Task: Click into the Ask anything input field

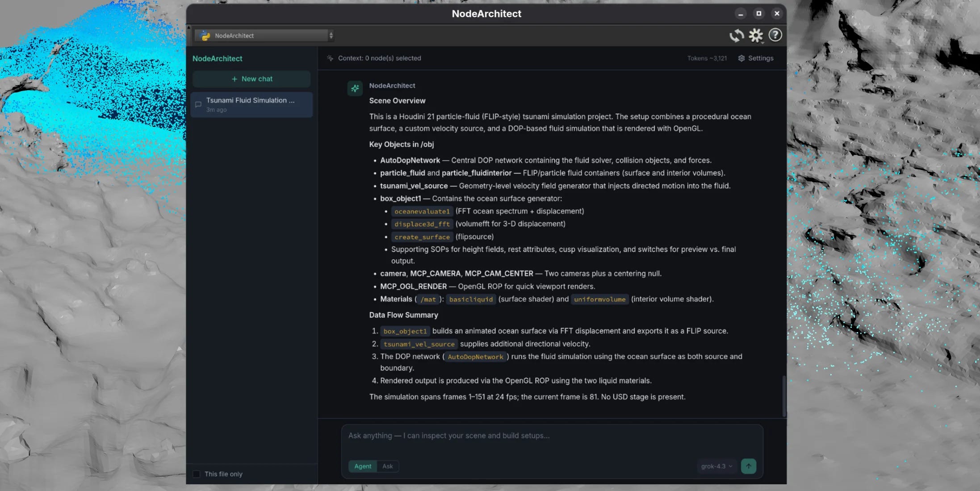Action: (x=552, y=436)
